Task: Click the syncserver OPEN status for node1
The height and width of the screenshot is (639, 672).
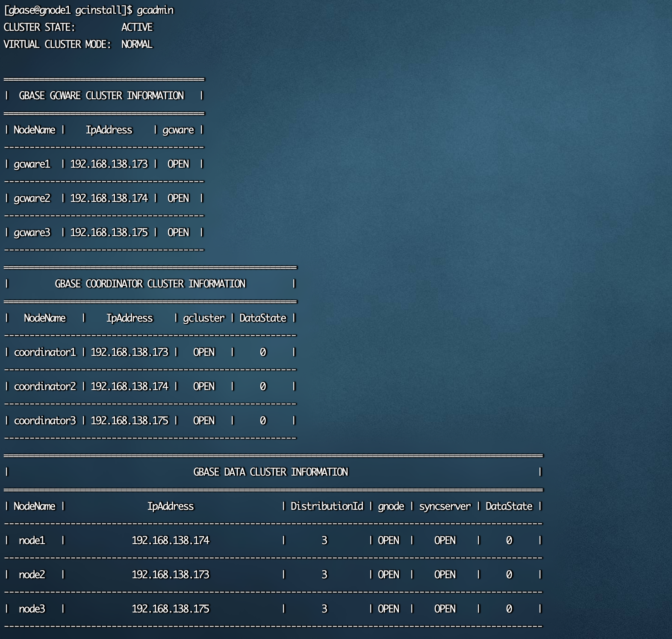Action: (445, 541)
